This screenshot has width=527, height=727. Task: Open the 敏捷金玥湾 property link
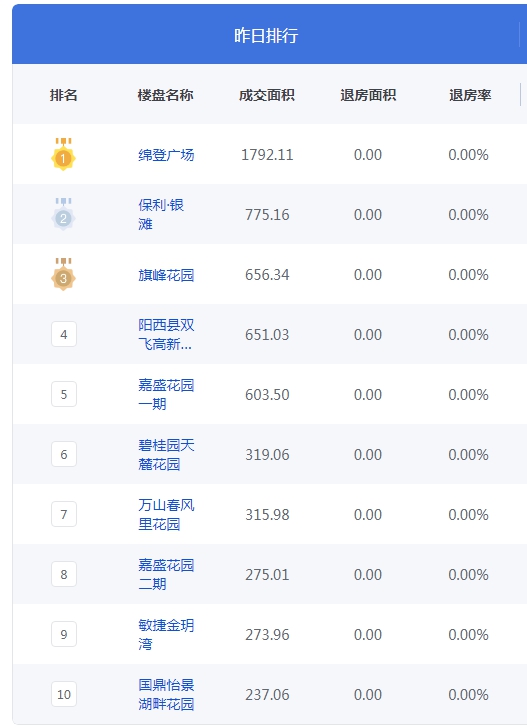tap(166, 634)
